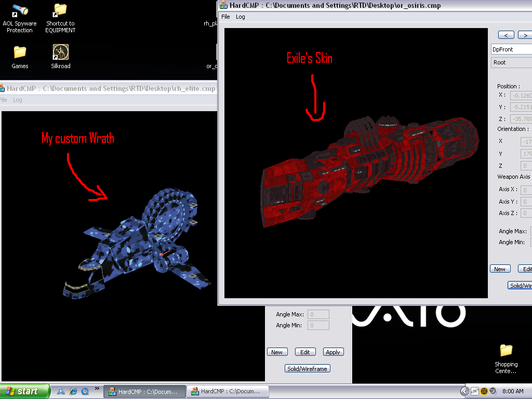
Task: Open Log menu in rh_elite window
Action: pyautogui.click(x=18, y=100)
